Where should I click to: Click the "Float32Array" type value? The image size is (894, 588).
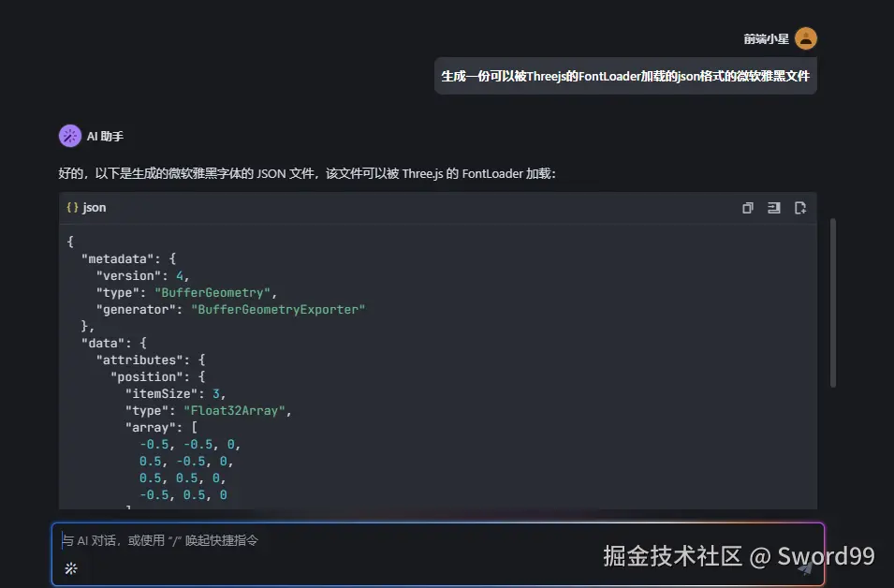point(234,411)
